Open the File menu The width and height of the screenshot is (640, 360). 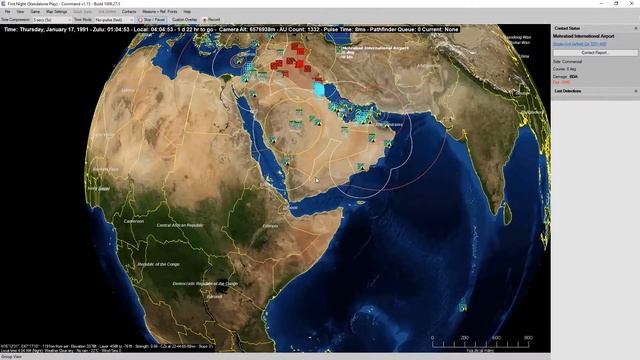[7, 11]
